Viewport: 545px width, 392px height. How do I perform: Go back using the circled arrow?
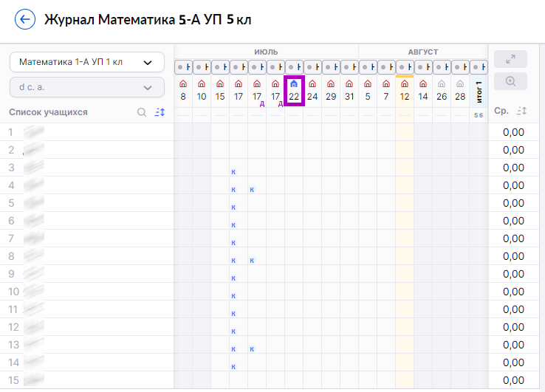coord(25,19)
